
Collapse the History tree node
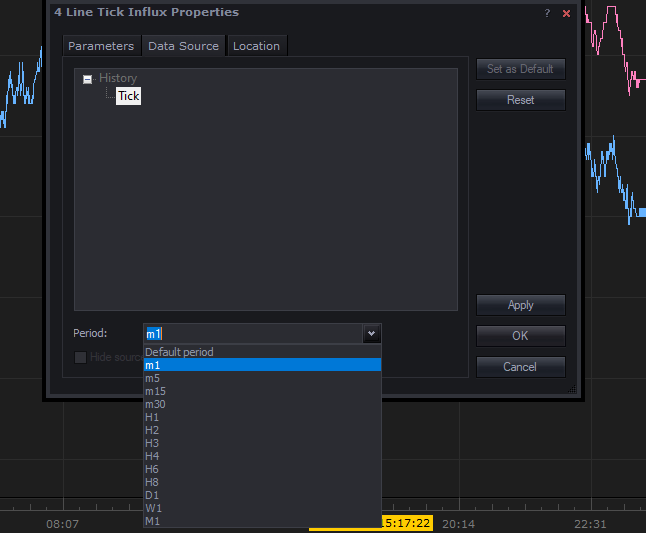(x=87, y=79)
